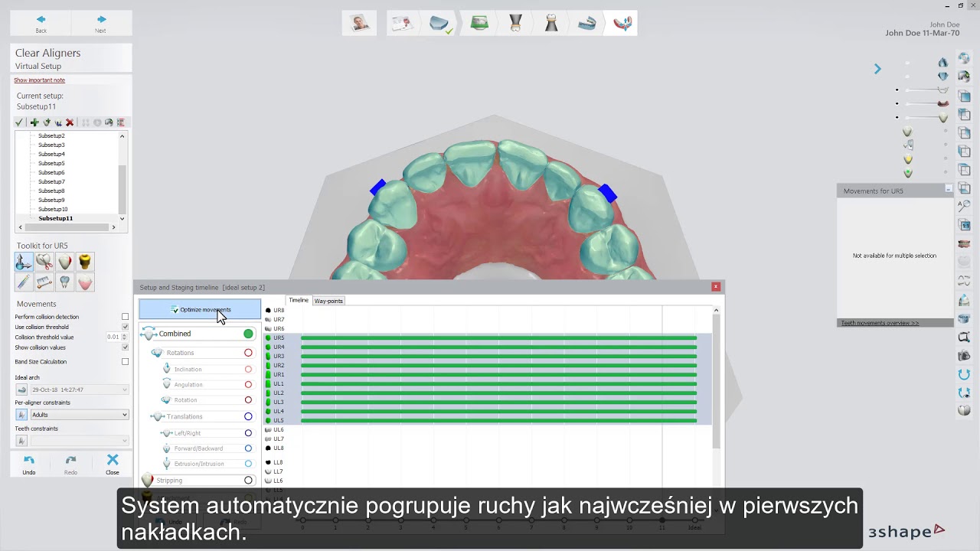980x551 pixels.
Task: Select the Forward/Backward radio button
Action: click(x=248, y=448)
